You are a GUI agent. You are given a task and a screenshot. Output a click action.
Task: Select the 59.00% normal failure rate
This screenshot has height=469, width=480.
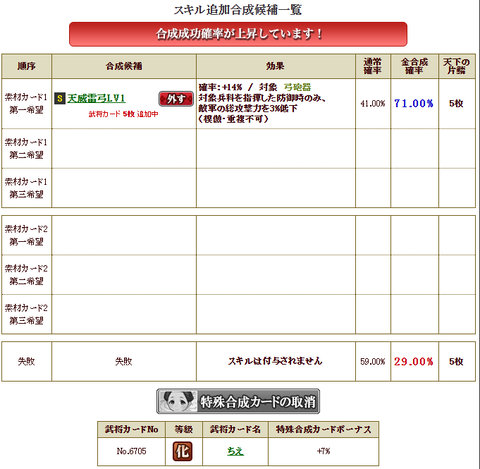(373, 361)
